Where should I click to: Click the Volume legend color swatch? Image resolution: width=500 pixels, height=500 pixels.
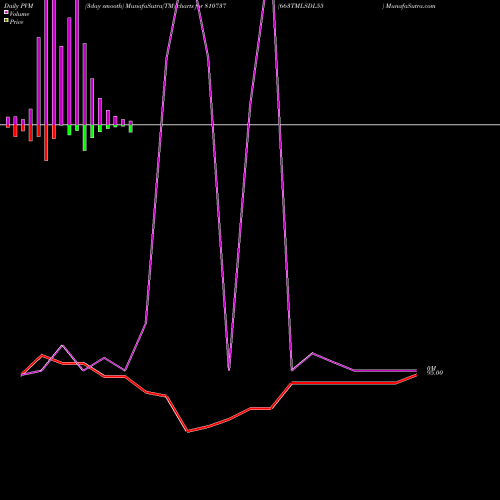click(x=6, y=12)
